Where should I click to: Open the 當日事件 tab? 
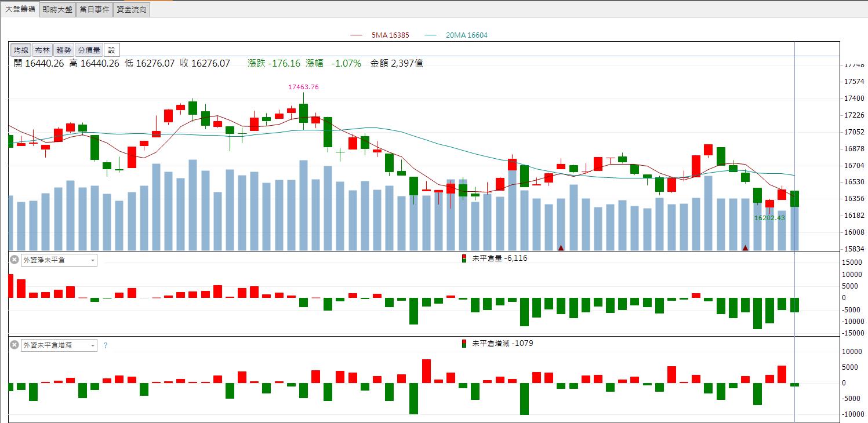(95, 10)
